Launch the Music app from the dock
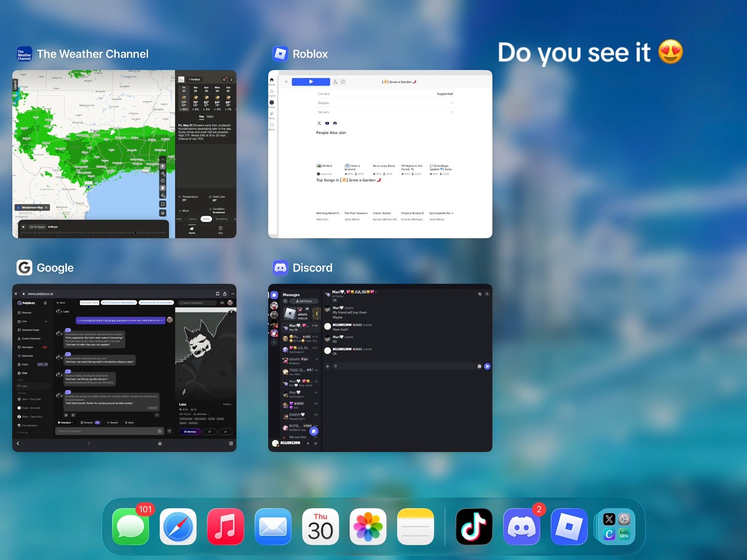Viewport: 747px width, 560px height. 226,527
